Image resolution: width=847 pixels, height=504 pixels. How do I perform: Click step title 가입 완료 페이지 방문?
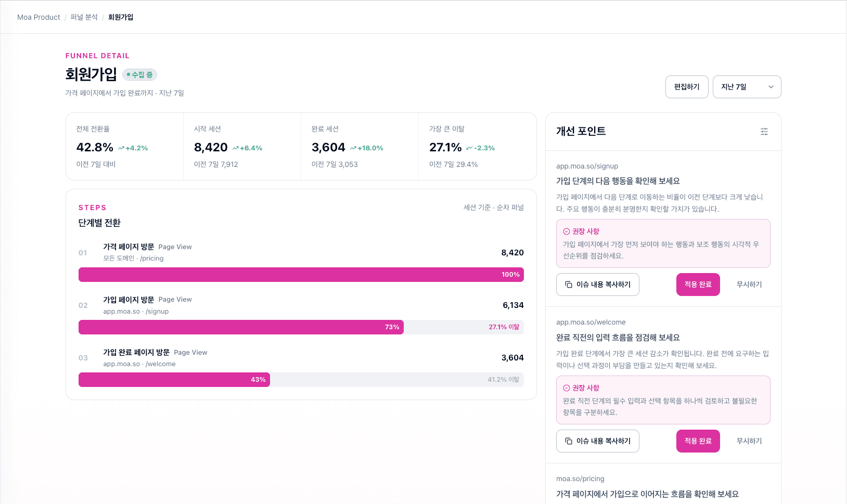[136, 352]
